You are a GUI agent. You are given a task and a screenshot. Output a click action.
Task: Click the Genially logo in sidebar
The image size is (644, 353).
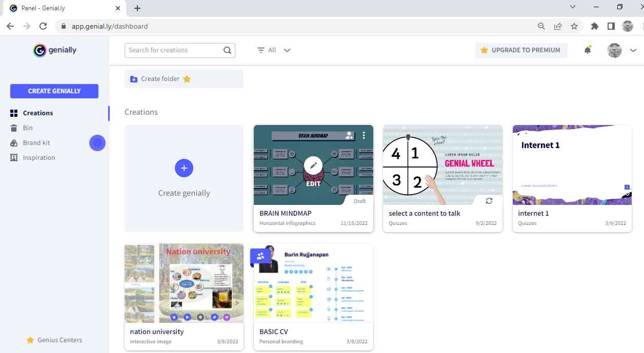click(55, 50)
